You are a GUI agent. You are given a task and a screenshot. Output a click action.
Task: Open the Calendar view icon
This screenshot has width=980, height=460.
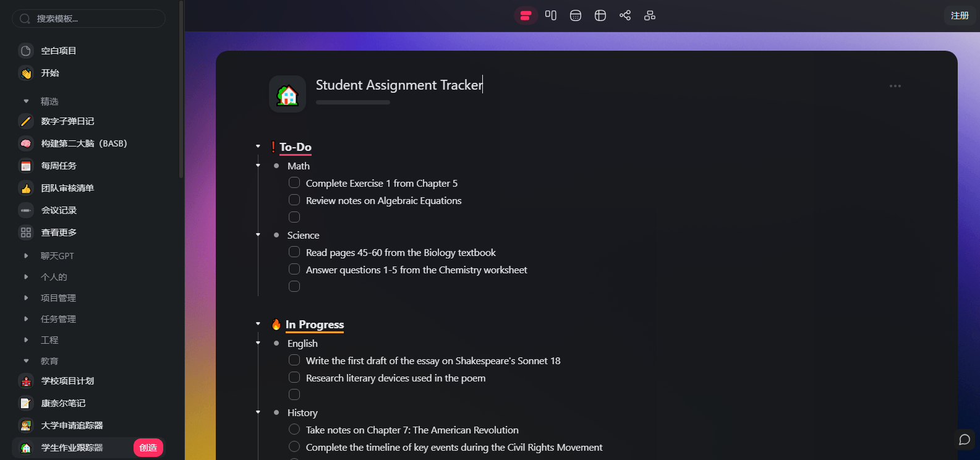[x=576, y=15]
